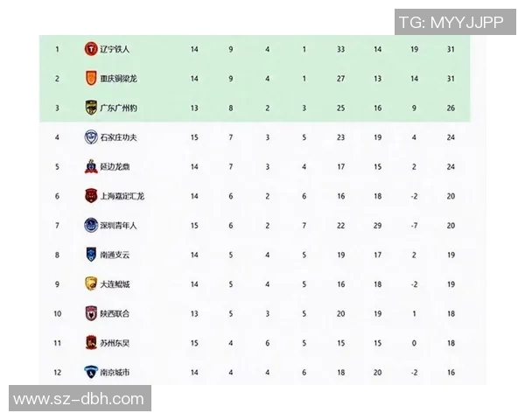Click the TG: MYYJJPP label
This screenshot has width=525, height=420.
[x=451, y=23]
